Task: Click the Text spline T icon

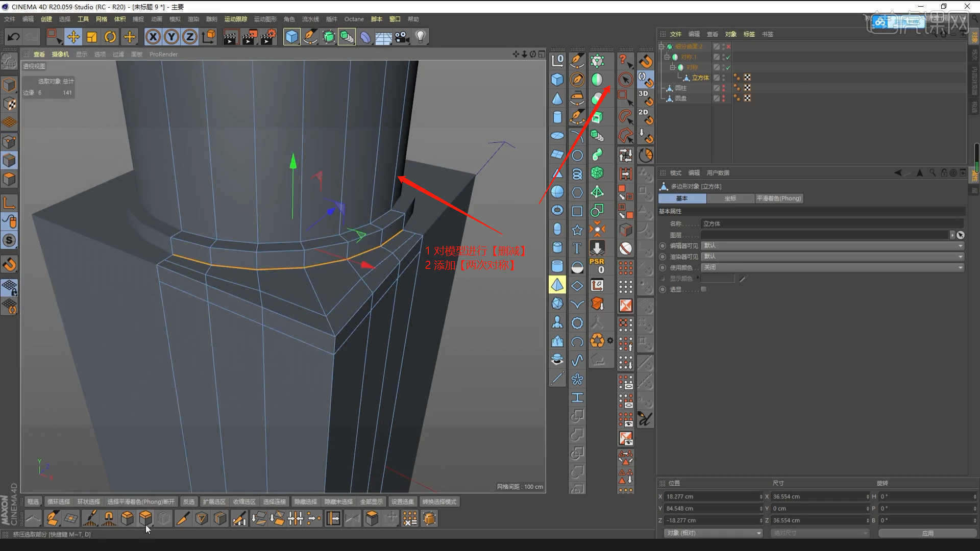Action: coord(577,248)
